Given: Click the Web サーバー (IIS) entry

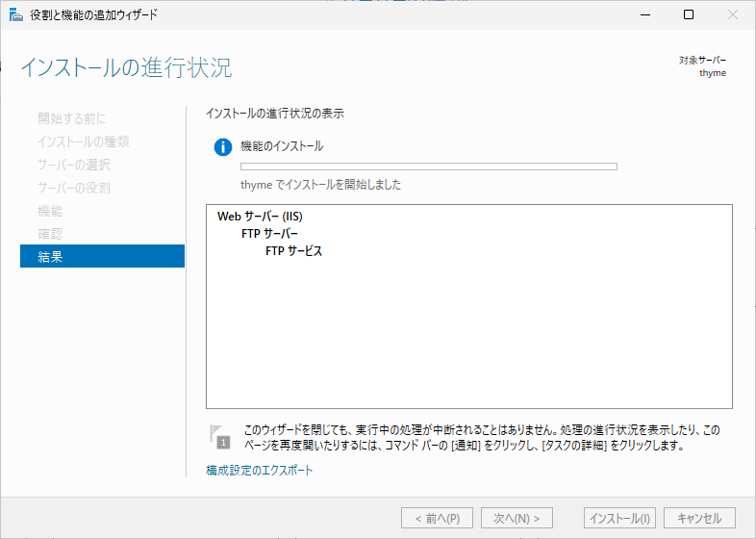Looking at the screenshot, I should point(260,217).
